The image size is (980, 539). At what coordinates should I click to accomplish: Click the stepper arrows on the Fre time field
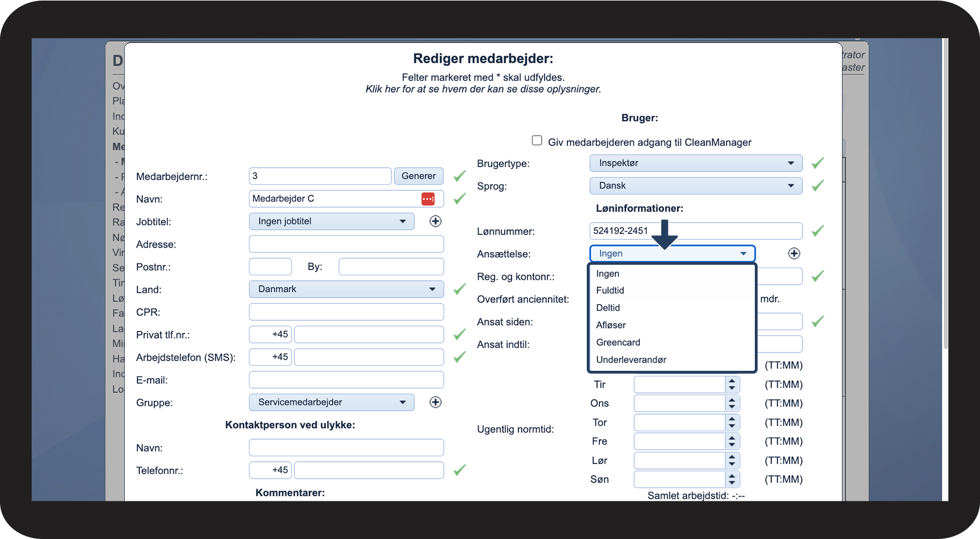[732, 441]
